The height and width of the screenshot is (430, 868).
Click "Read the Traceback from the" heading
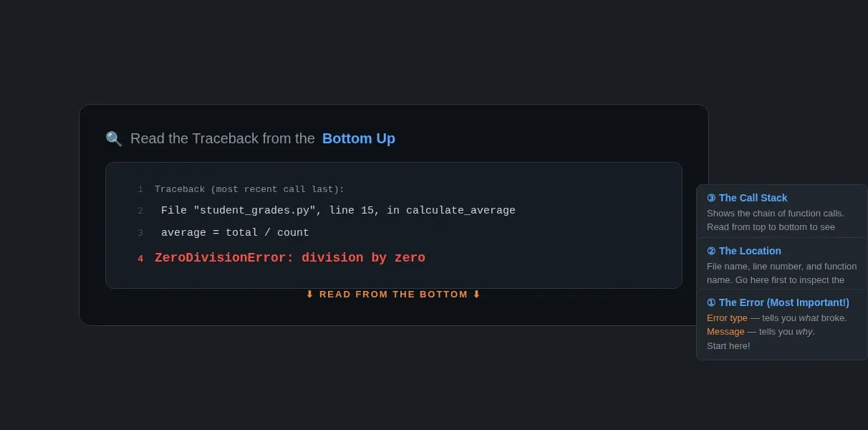[223, 138]
